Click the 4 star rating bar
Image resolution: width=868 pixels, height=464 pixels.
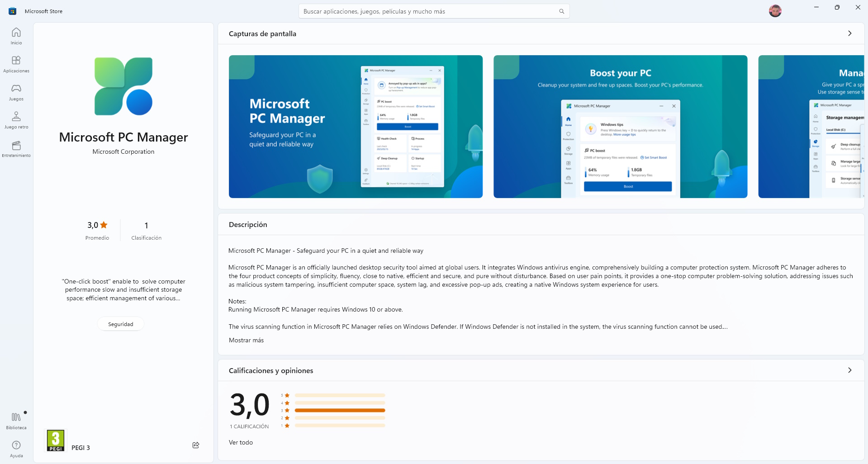click(340, 403)
